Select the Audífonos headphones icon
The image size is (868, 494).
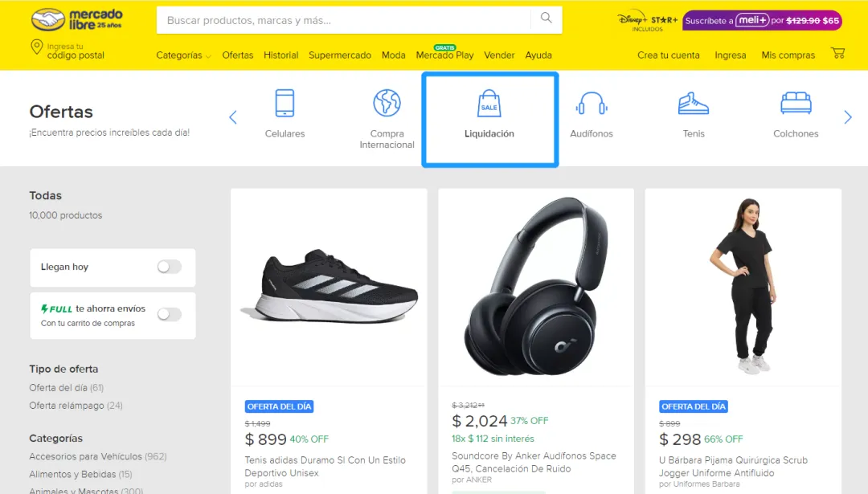click(x=592, y=104)
